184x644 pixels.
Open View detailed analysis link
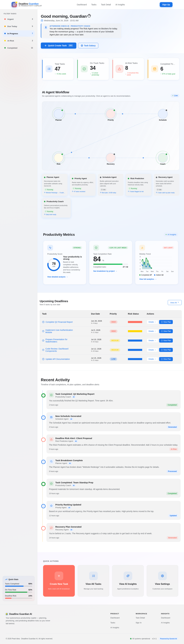pos(57,277)
